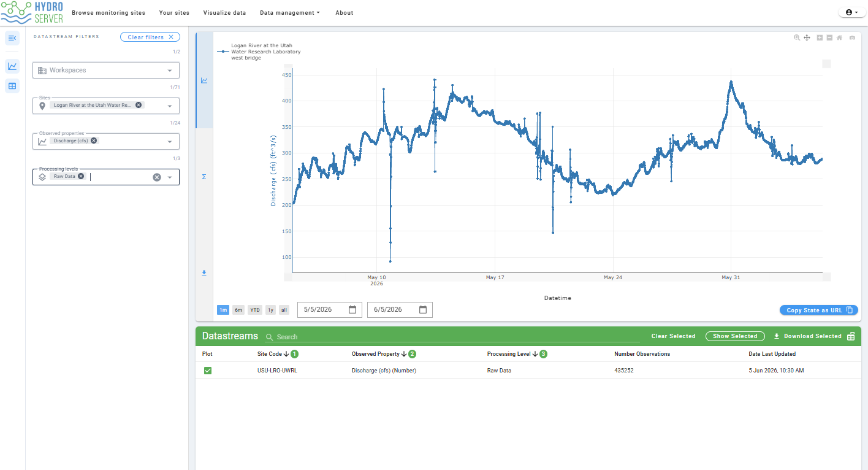Remove the Logan River site chip
This screenshot has width=868, height=470.
[x=139, y=105]
